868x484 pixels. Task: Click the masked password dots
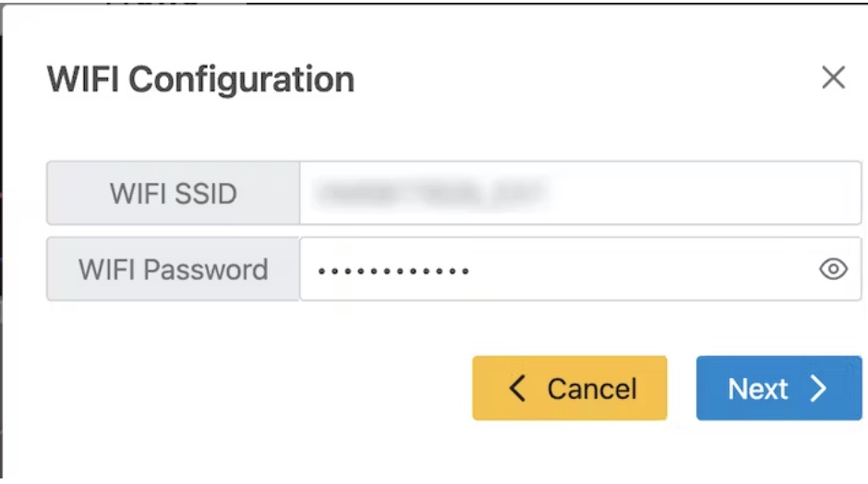click(393, 271)
